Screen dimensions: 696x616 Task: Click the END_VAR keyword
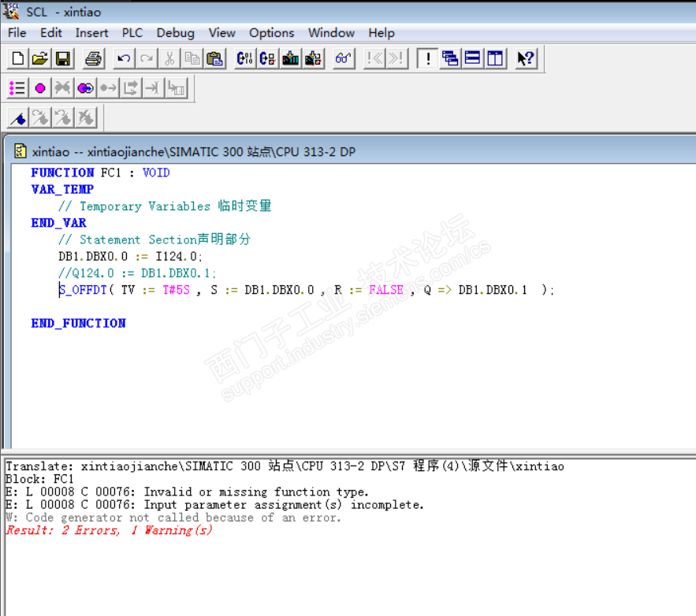click(58, 223)
